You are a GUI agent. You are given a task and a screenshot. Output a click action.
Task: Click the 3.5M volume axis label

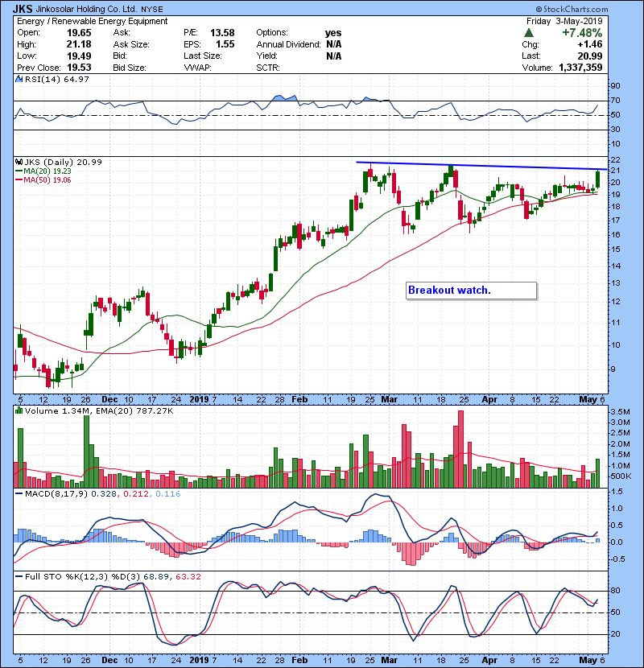620,412
